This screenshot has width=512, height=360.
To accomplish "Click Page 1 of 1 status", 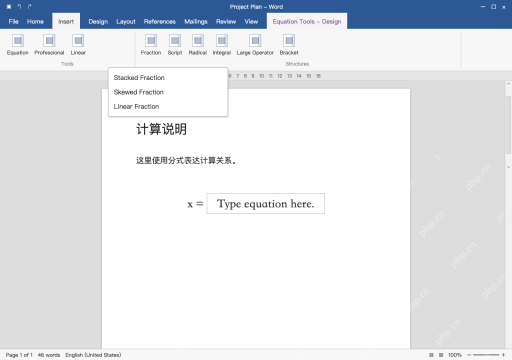I will 19,355.
